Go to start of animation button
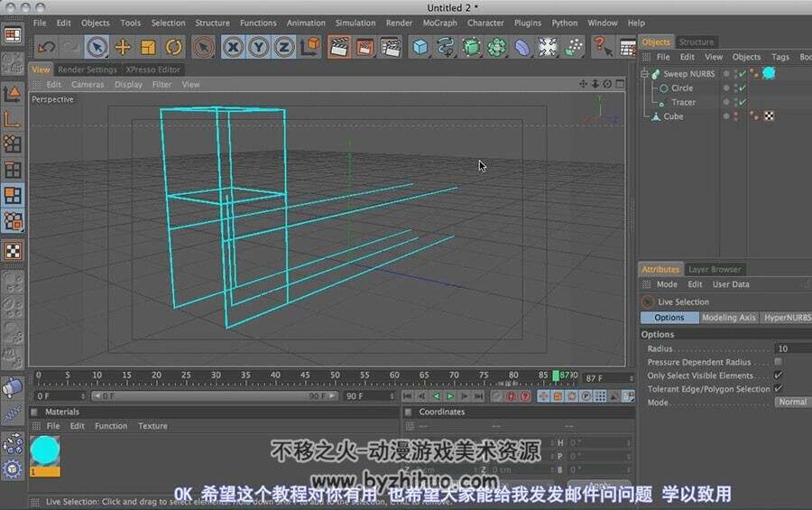The height and width of the screenshot is (510, 812). (x=408, y=396)
